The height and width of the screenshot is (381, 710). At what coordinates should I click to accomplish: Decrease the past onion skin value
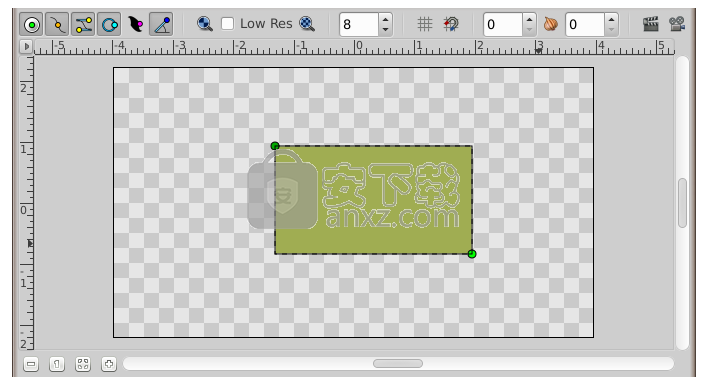tap(529, 29)
